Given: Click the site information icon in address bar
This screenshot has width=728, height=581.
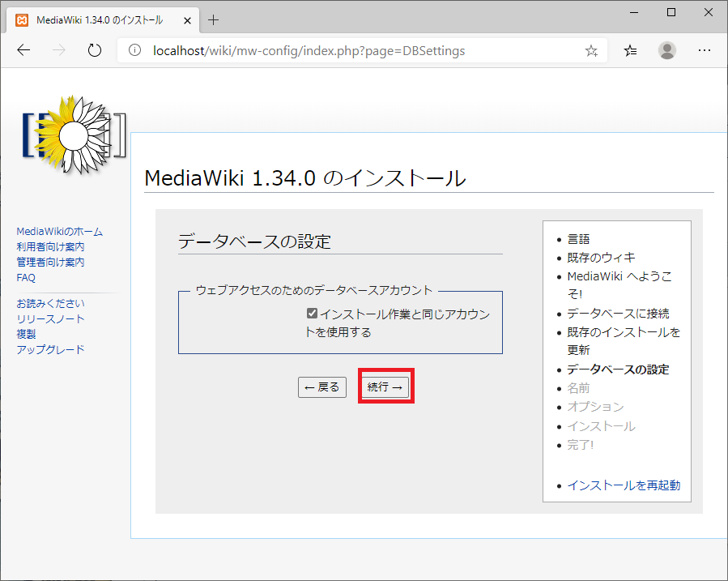Looking at the screenshot, I should pos(134,50).
